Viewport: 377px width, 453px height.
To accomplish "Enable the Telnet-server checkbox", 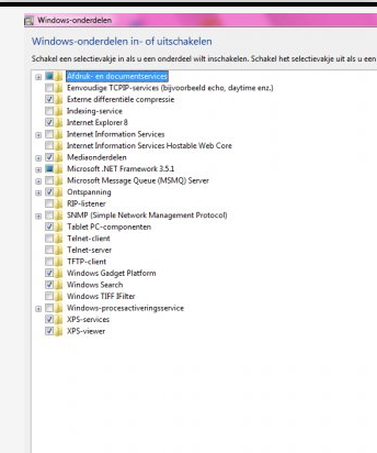I will click(x=49, y=250).
